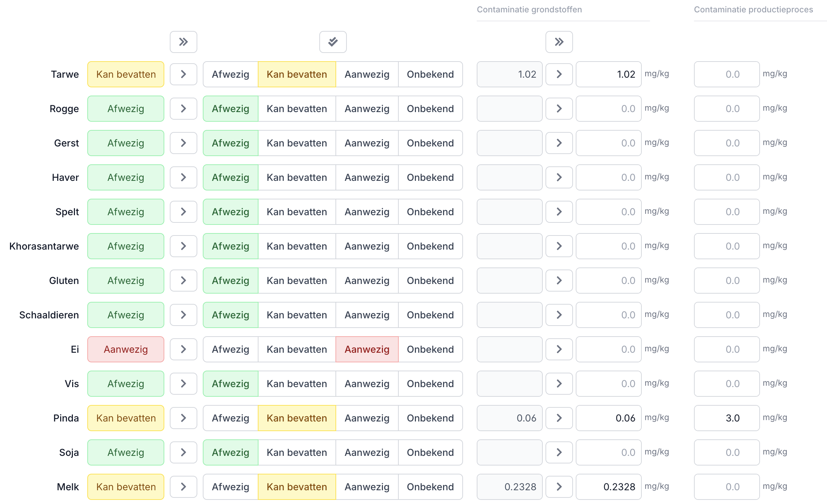The width and height of the screenshot is (827, 504).
Task: Click double-chevron copy-all under Contaminatie grondstoffen
Action: (x=559, y=42)
